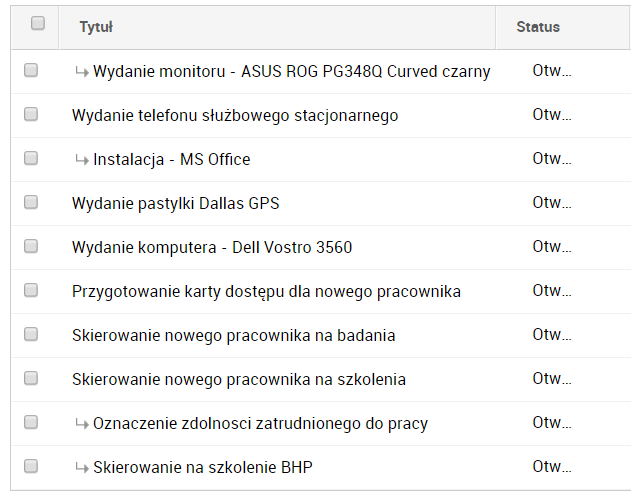Click status cell of Wydanie pastylki Dallas GPS
The width and height of the screenshot is (631, 500).
(551, 204)
